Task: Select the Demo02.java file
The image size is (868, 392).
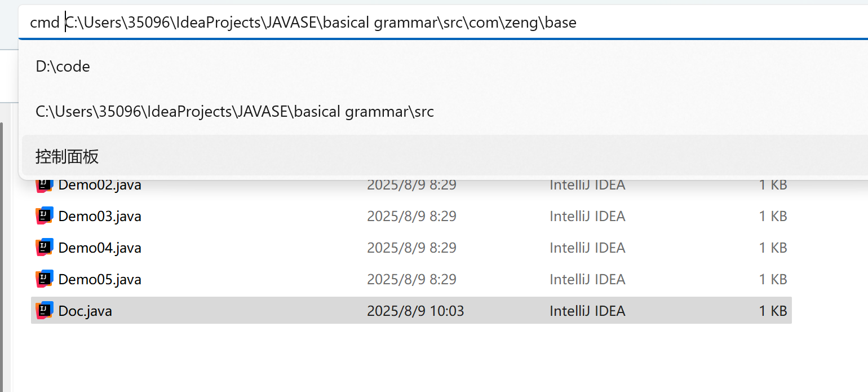Action: coord(100,184)
